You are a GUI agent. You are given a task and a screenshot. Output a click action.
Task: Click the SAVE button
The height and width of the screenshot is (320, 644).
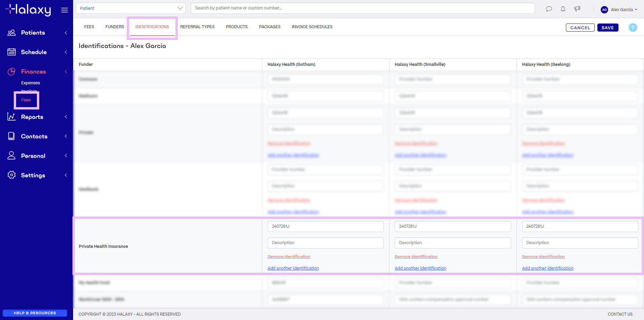607,28
